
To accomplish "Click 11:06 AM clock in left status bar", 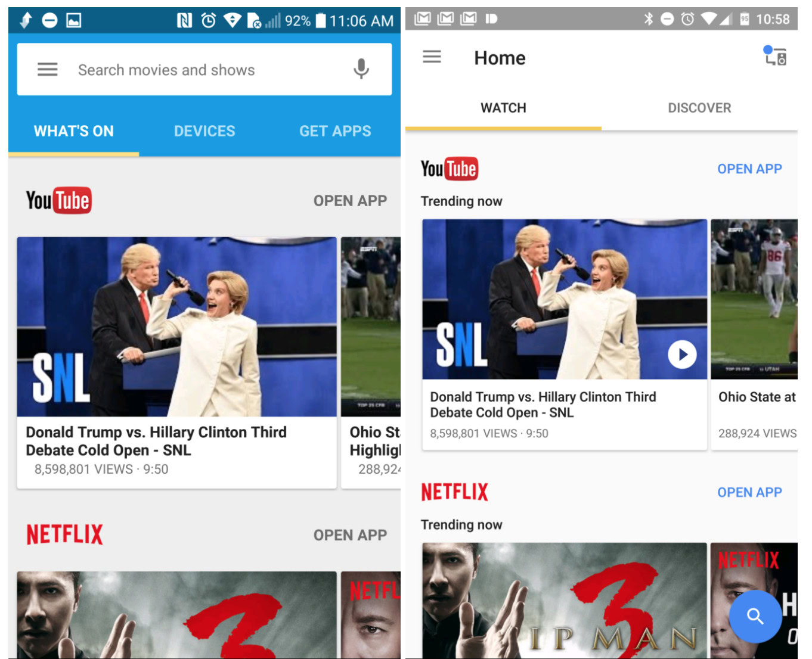I will (x=361, y=21).
